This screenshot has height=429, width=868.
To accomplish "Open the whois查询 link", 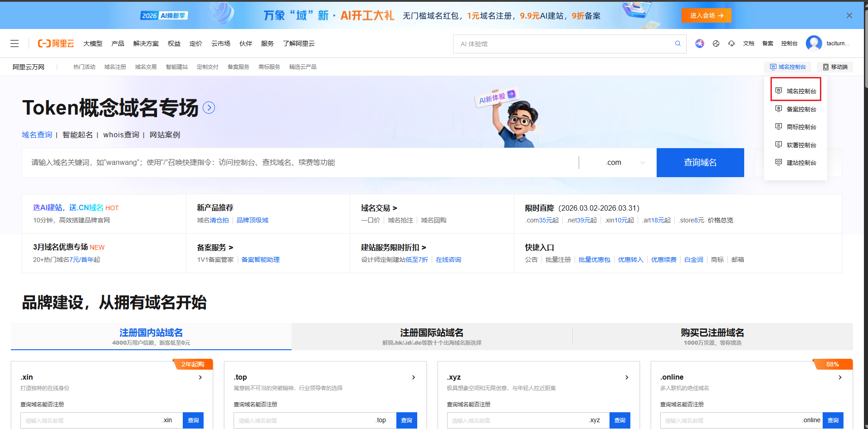I will tap(121, 135).
